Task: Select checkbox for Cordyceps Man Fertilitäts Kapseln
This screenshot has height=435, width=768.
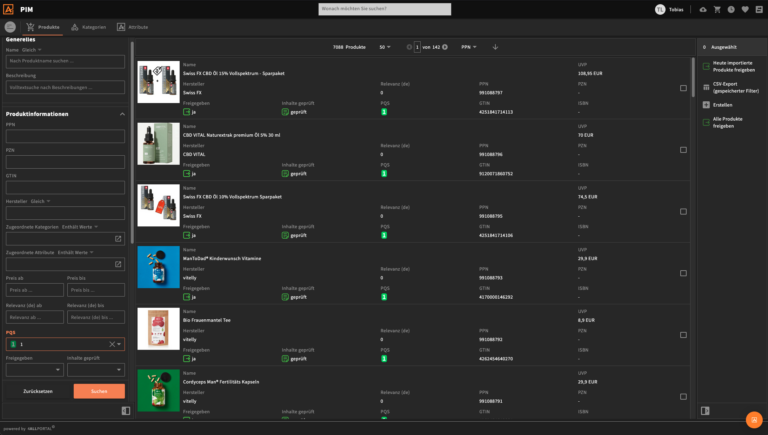Action: (683, 397)
